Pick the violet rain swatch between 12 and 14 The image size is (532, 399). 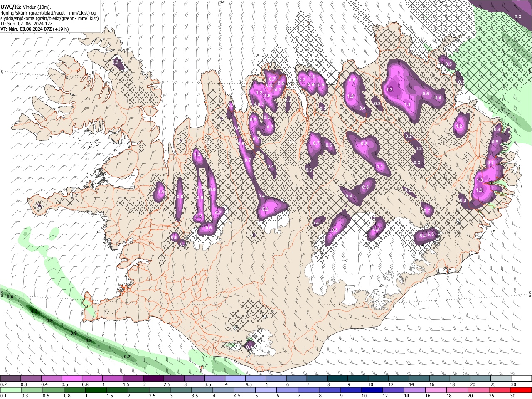pyautogui.click(x=392, y=390)
